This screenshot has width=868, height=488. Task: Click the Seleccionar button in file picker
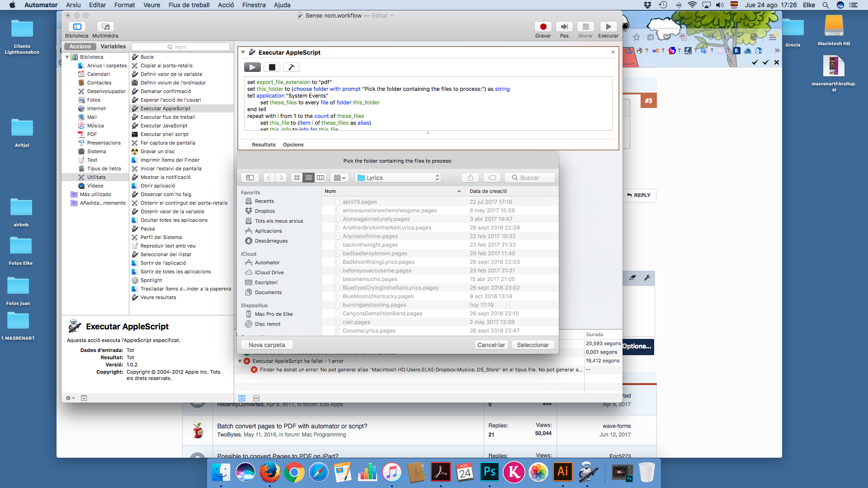coord(533,344)
